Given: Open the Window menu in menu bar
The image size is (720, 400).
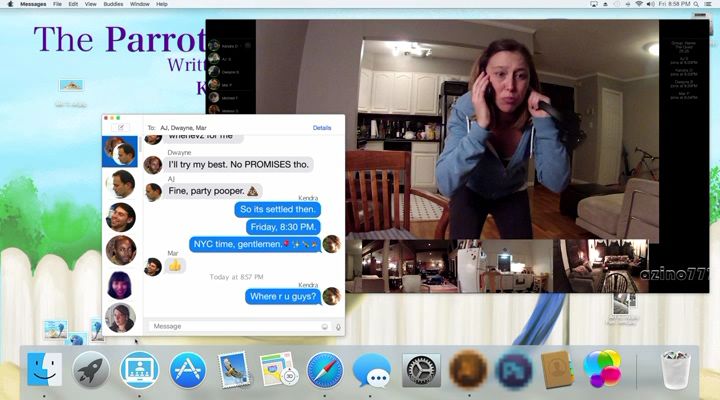Looking at the screenshot, I should [140, 4].
